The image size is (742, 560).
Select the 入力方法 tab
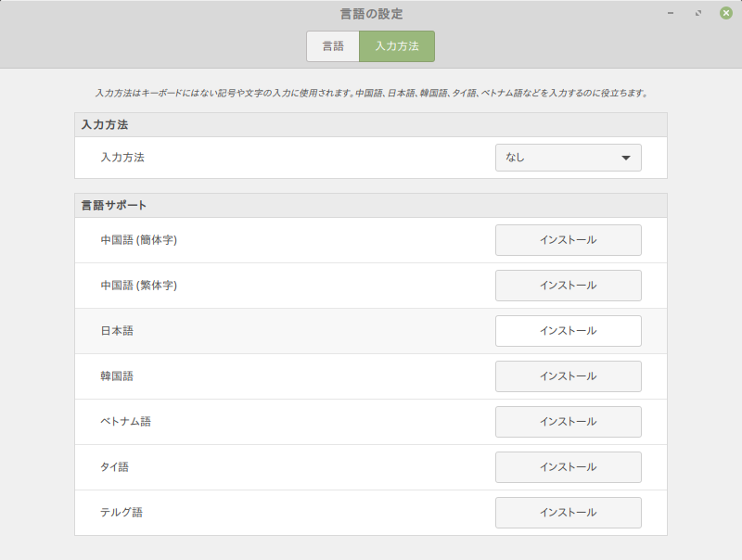pos(399,45)
